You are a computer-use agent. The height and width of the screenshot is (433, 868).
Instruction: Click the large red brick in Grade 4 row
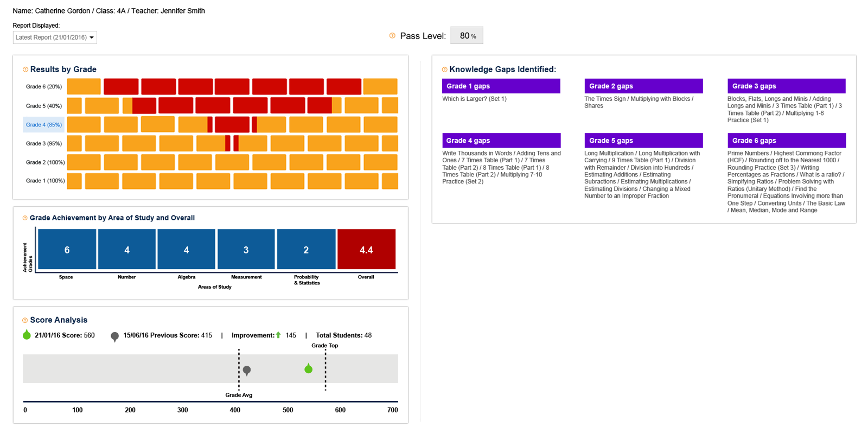pyautogui.click(x=232, y=125)
